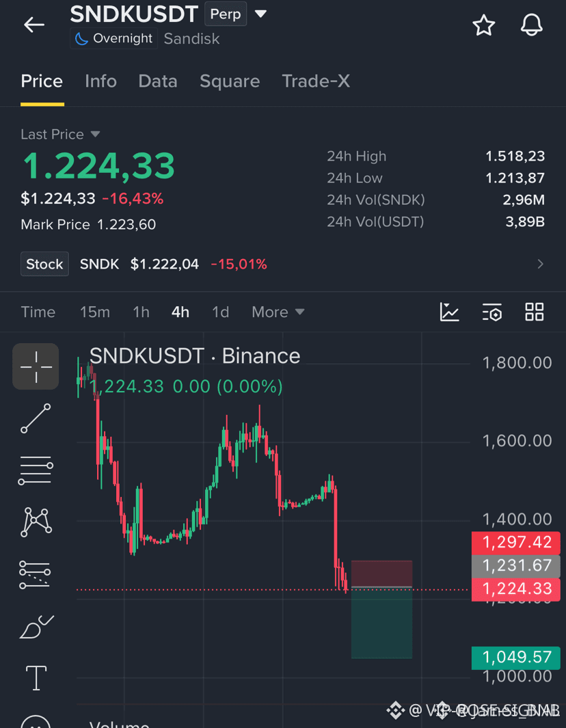Tap the Stock label badge
566x728 pixels.
[x=44, y=264]
